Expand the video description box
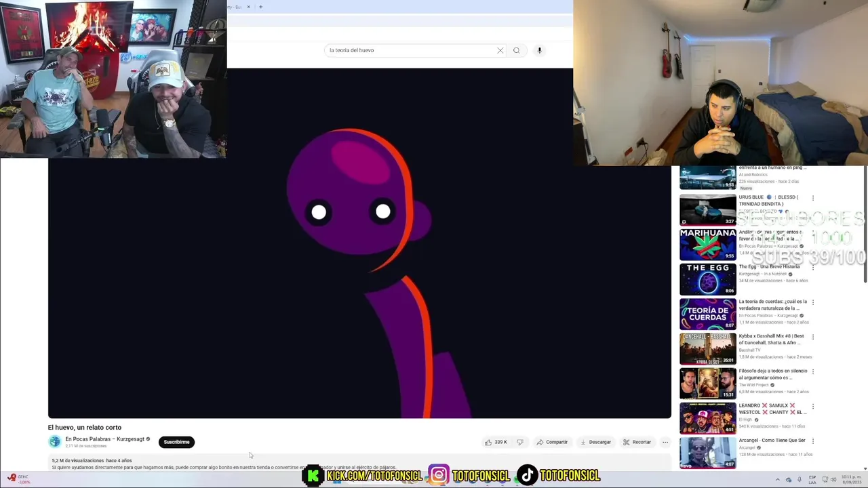Viewport: 868px width, 488px height. click(359, 464)
